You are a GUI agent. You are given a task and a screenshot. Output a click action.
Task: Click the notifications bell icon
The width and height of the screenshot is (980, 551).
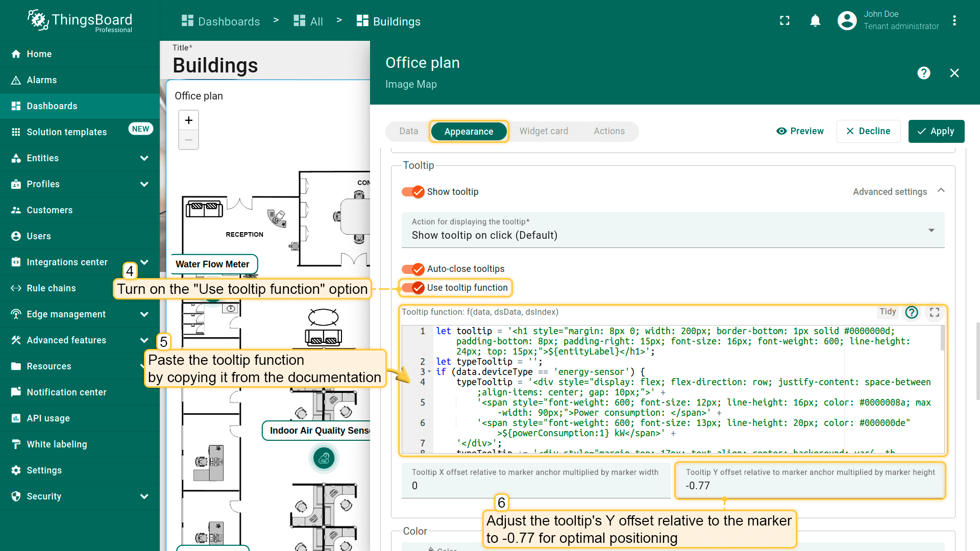pos(815,21)
